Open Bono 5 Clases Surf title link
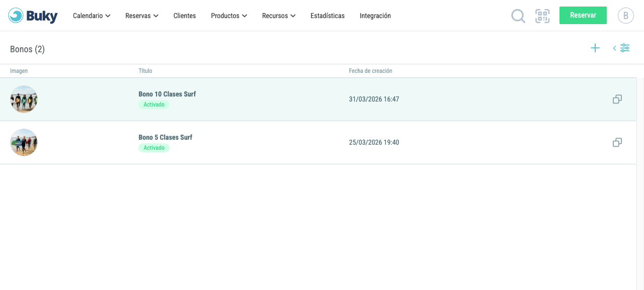The image size is (644, 290). coord(166,137)
